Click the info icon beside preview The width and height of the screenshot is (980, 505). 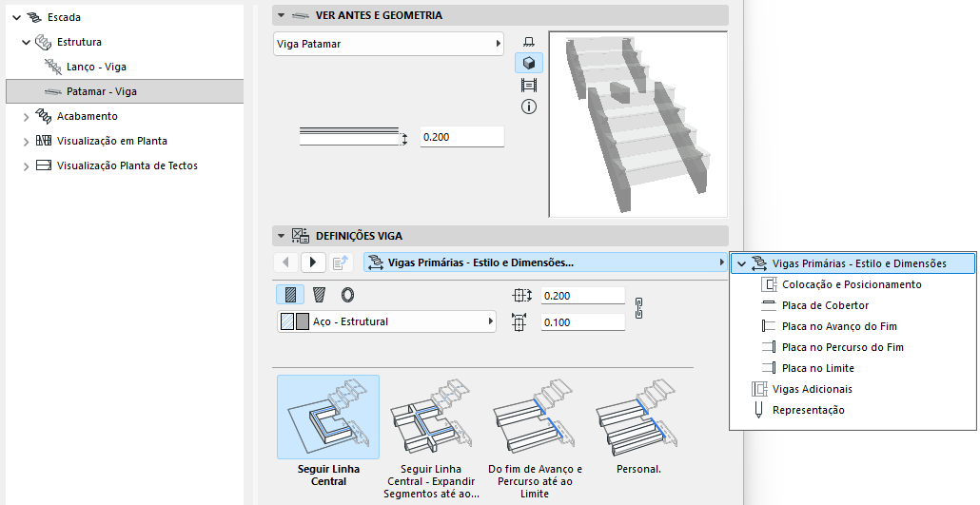pyautogui.click(x=529, y=107)
